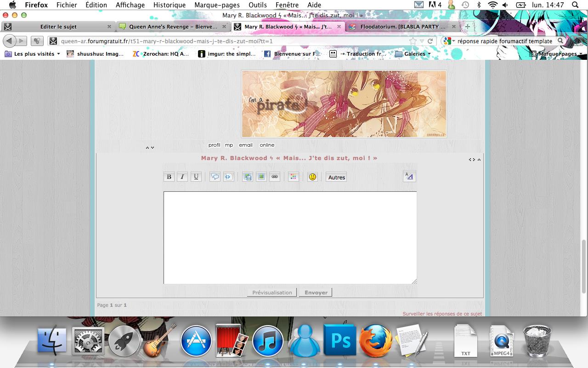Click inside the quick reply text area
The width and height of the screenshot is (588, 368).
click(290, 238)
